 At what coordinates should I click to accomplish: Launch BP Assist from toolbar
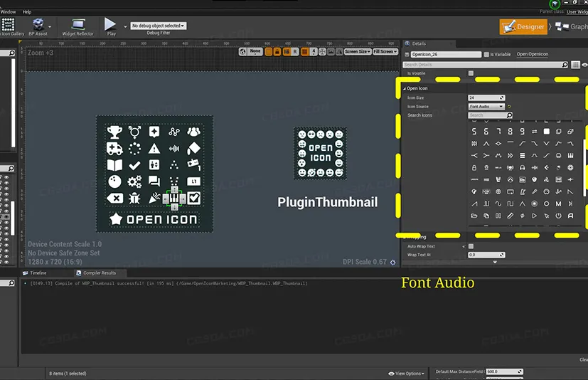click(x=38, y=27)
